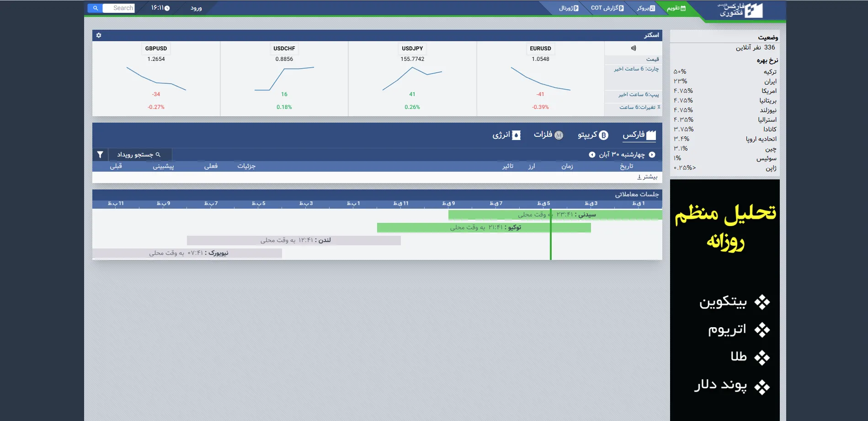Viewport: 868px width, 421px height.
Task: Click the funnel filter icon
Action: 100,155
